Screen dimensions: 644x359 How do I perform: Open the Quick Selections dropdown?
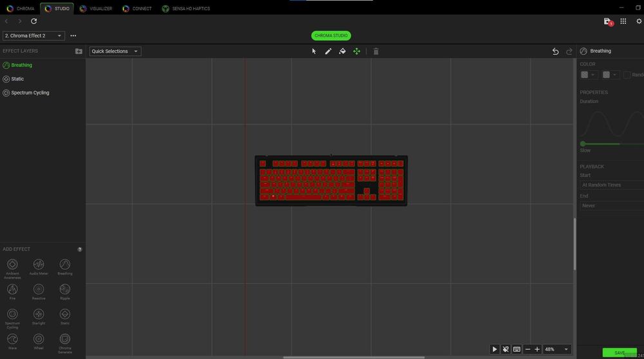115,51
